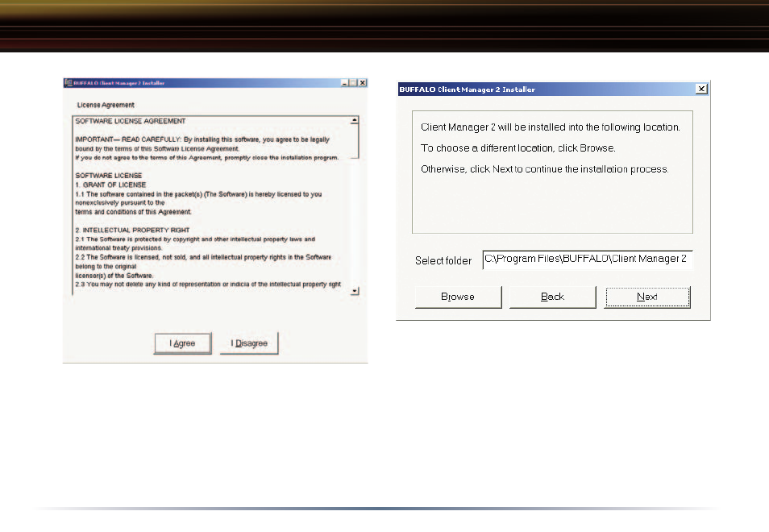769x532 pixels.
Task: Click the license scroll up arrow
Action: (x=355, y=121)
